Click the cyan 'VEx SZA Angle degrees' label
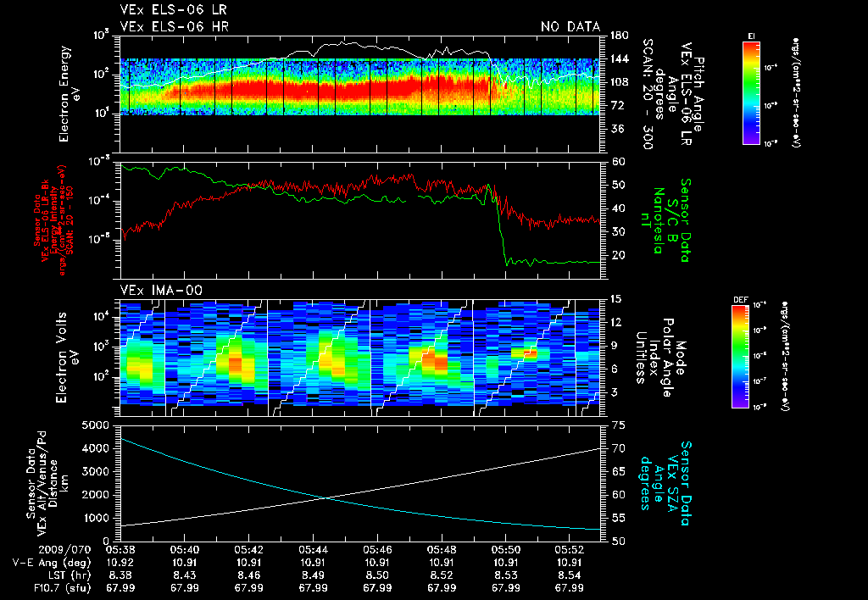 click(x=659, y=483)
